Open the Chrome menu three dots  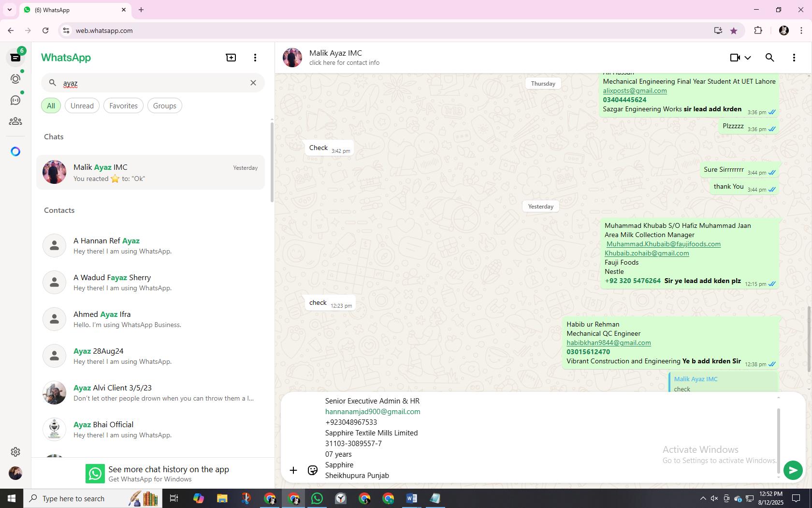click(801, 30)
